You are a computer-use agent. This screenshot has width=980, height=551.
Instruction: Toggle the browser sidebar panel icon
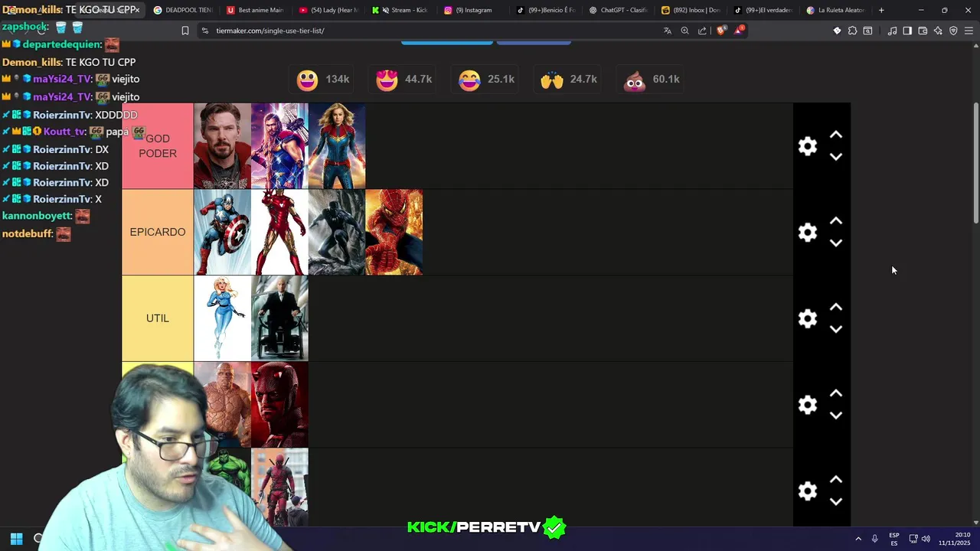907,31
